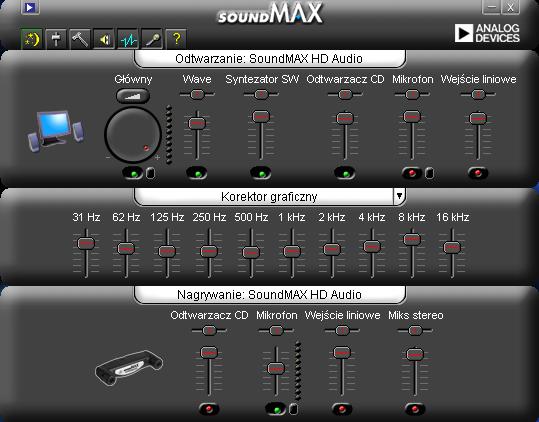
Task: Click the volume ramp button under Główny
Action: [x=133, y=96]
